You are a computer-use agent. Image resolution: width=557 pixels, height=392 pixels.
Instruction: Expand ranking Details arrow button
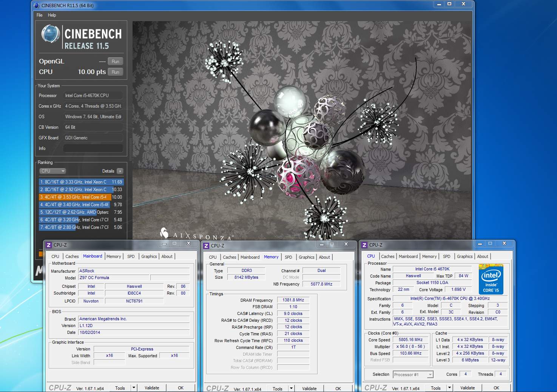point(120,171)
